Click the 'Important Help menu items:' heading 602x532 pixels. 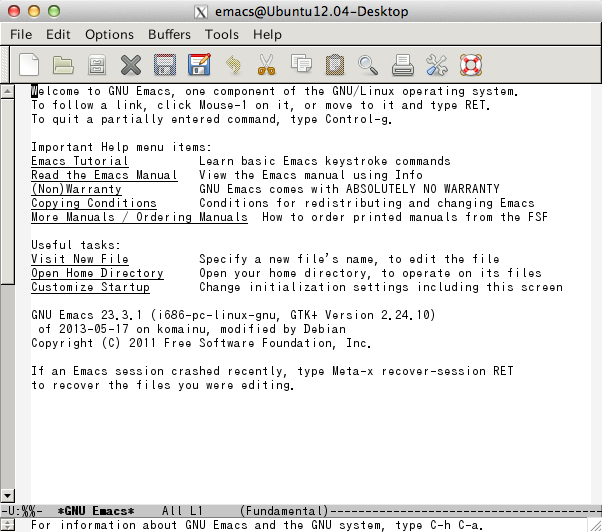[121, 147]
